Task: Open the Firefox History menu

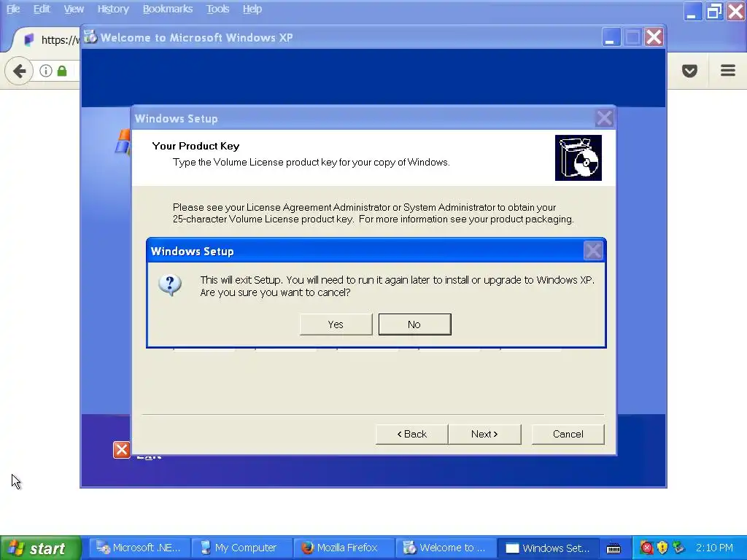Action: 113,9
